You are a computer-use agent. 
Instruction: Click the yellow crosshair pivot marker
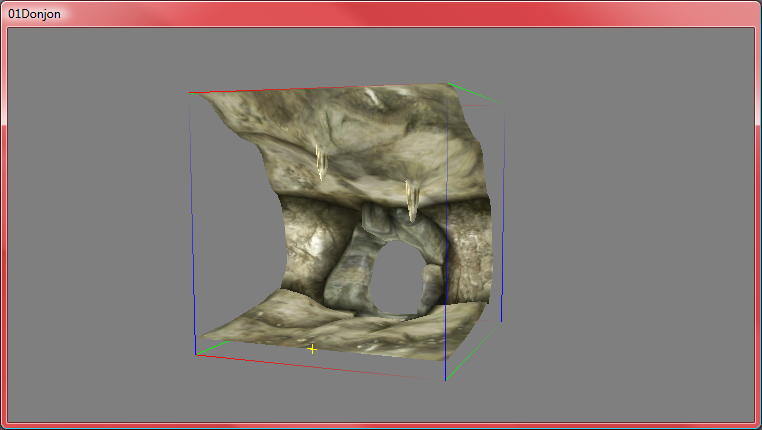click(312, 349)
